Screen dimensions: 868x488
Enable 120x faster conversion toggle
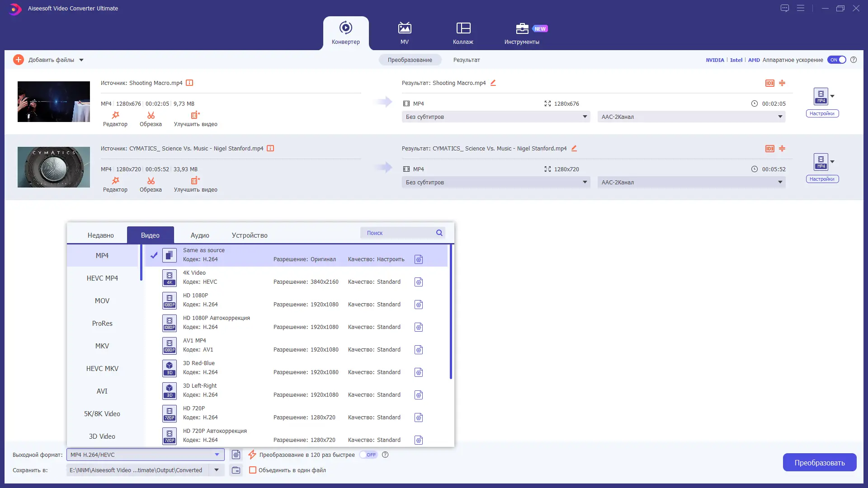click(x=368, y=455)
